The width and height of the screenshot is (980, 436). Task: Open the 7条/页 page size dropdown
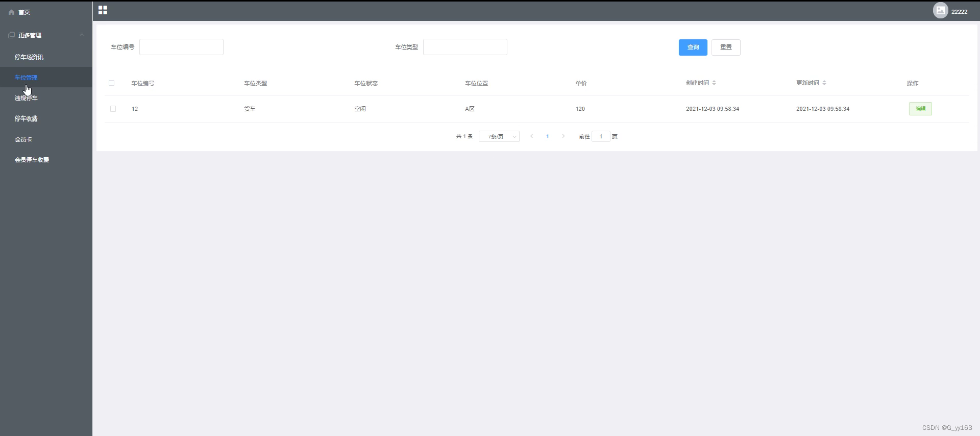499,136
